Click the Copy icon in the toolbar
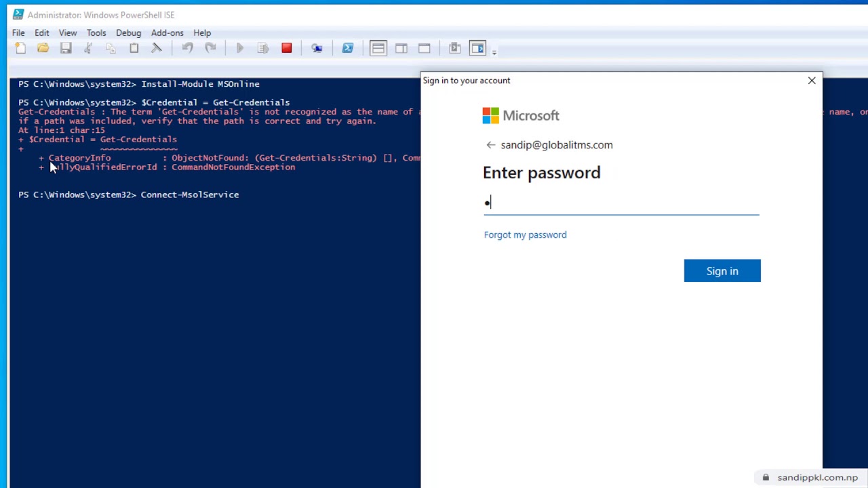Image resolution: width=868 pixels, height=488 pixels. click(111, 48)
